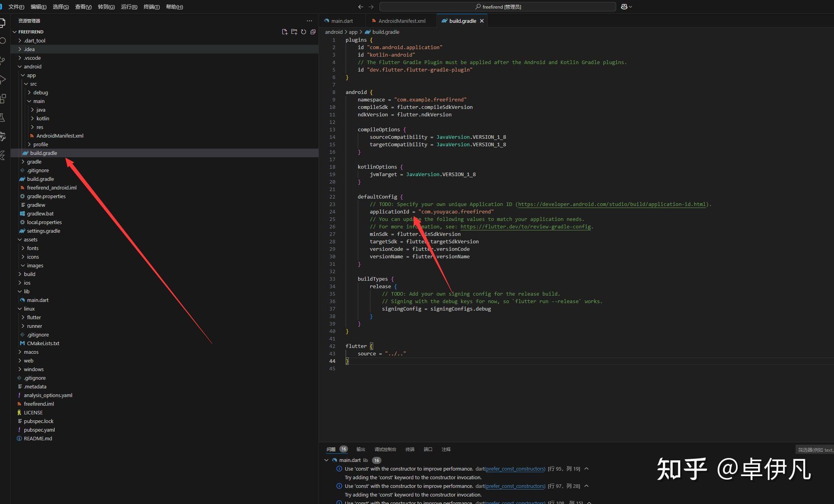Open AndroidManifest.xml in the Explorer tree
Screen dimensions: 834x504
tap(60, 136)
